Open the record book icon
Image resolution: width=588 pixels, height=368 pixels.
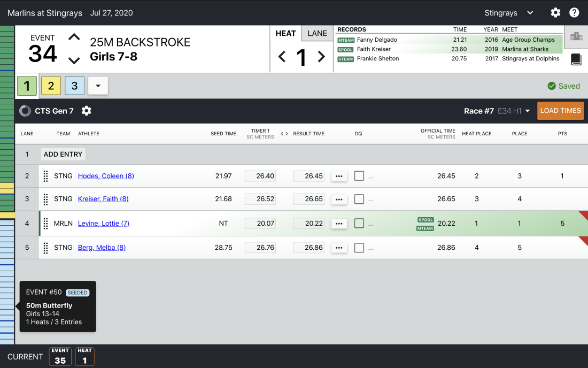click(576, 59)
